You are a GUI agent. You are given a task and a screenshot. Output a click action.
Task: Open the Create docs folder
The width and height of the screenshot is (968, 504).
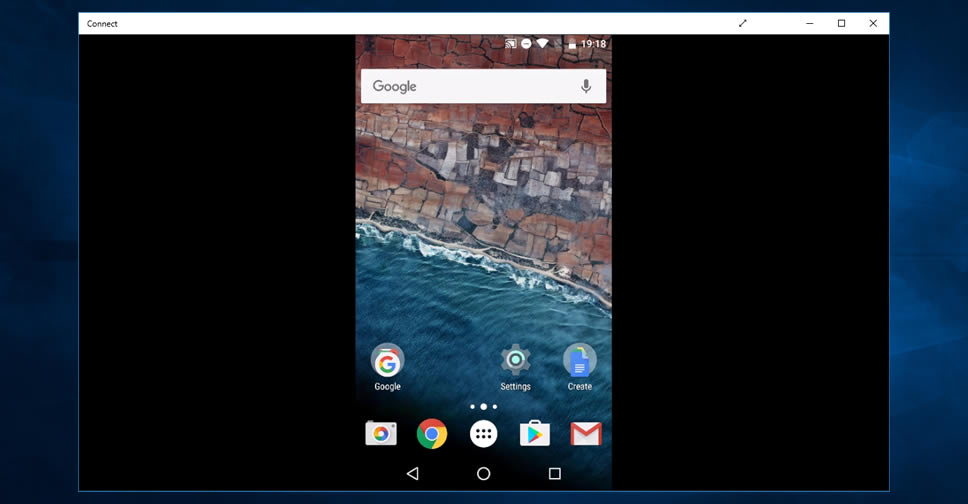(580, 361)
